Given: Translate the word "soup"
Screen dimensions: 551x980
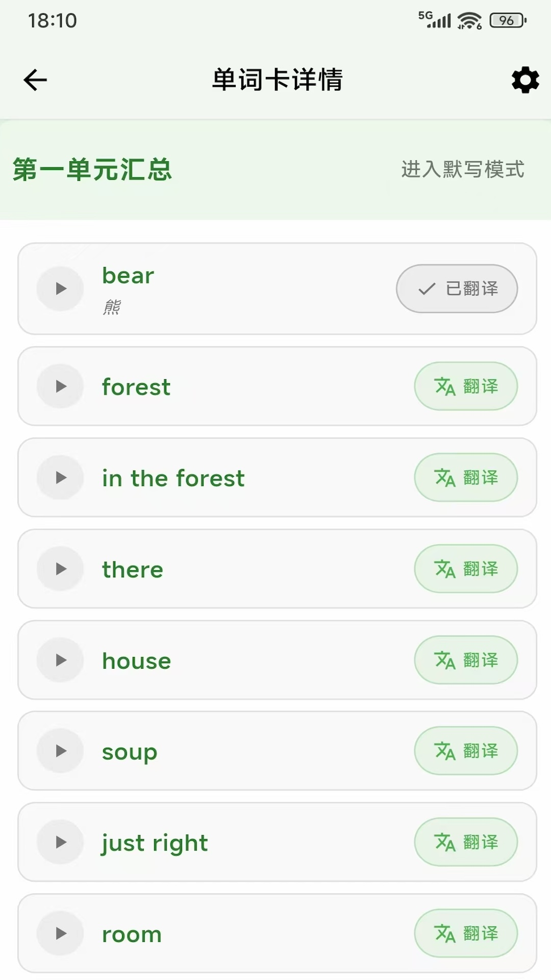Looking at the screenshot, I should [466, 751].
